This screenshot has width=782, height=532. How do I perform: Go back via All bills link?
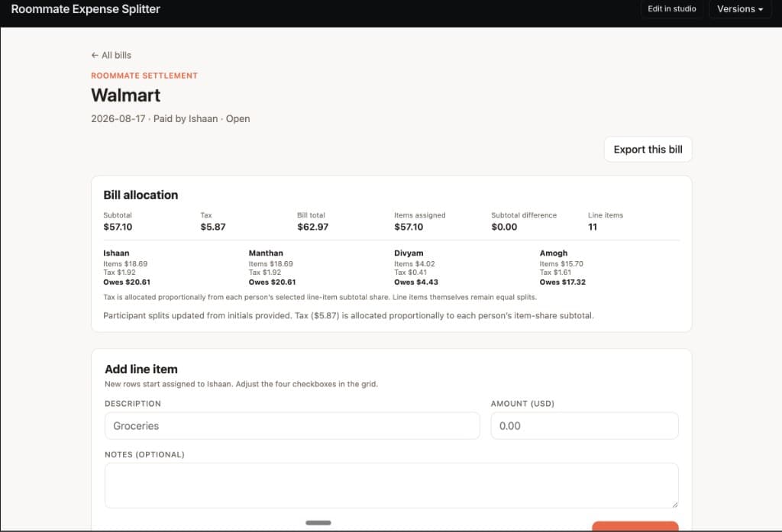[111, 56]
